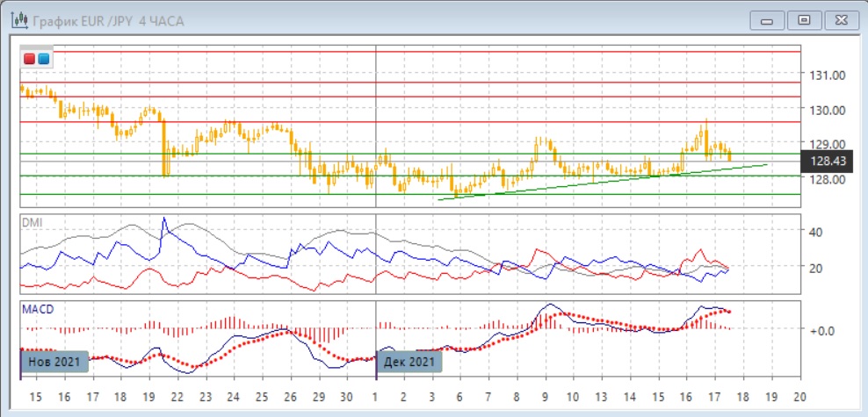868x417 pixels.
Task: Select the DMI indicator label
Action: coord(32,222)
